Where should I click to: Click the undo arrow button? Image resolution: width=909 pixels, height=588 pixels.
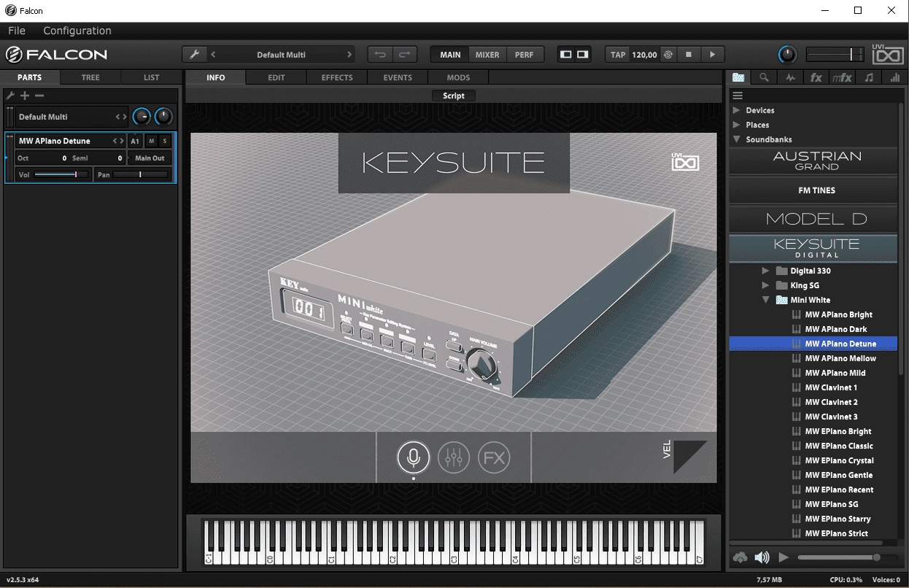point(380,55)
